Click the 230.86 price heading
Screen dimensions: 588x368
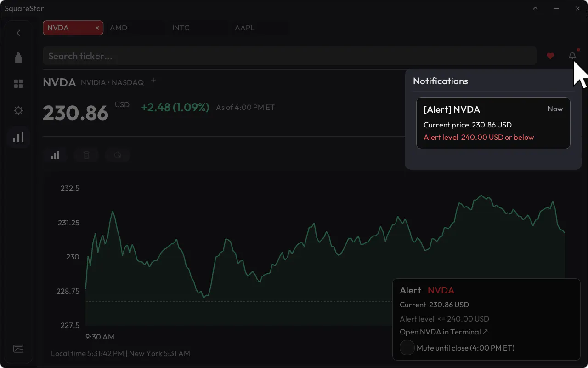pyautogui.click(x=75, y=113)
